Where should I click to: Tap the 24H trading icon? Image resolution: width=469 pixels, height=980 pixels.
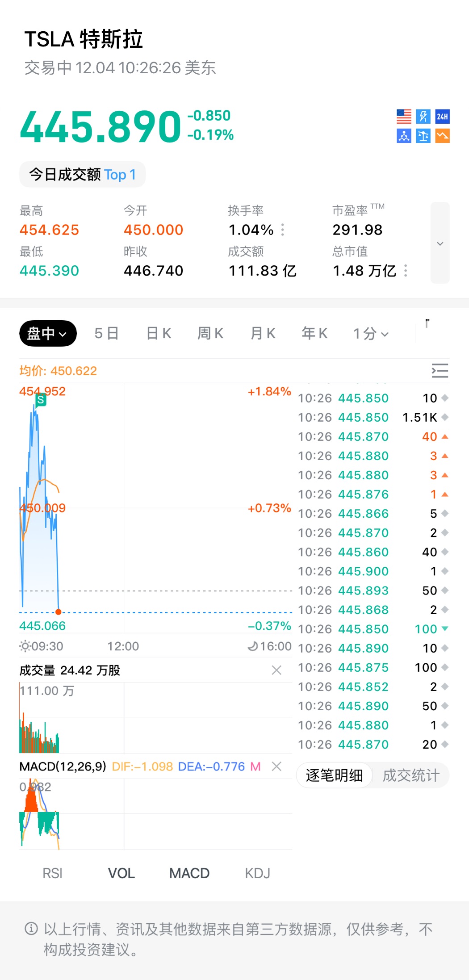(442, 117)
